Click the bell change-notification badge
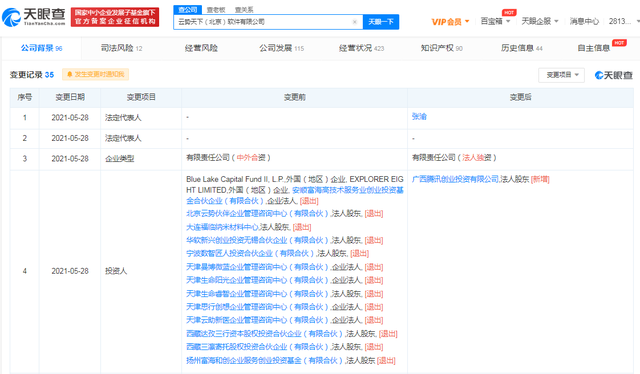This screenshot has height=374, width=640. pos(96,74)
